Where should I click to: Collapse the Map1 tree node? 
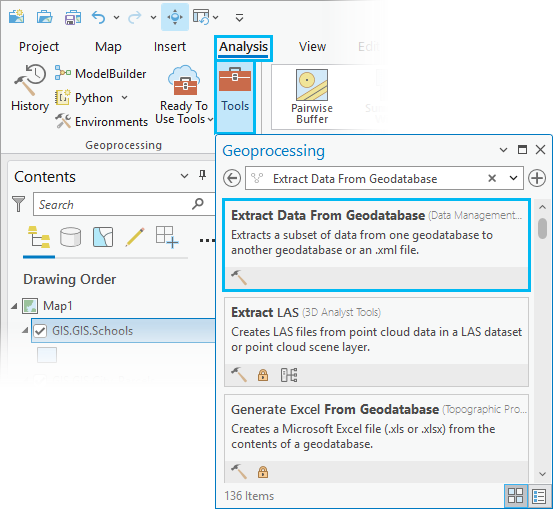coord(14,306)
